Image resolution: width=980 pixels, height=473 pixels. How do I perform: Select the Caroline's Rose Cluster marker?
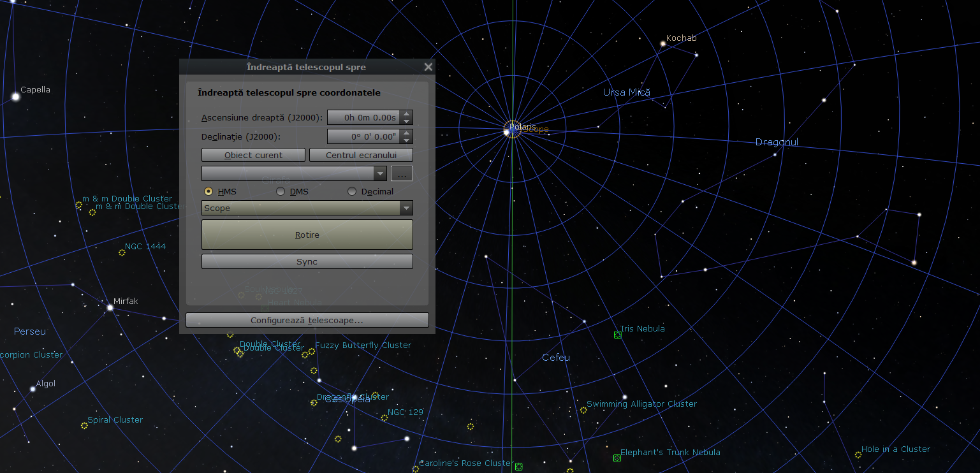point(415,469)
